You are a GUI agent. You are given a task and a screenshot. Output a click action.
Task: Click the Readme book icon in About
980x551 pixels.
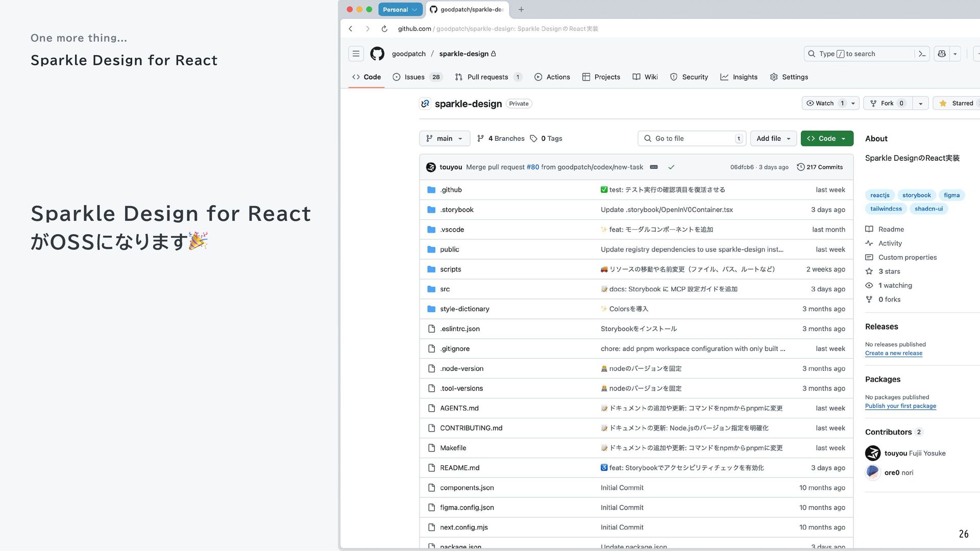(869, 229)
